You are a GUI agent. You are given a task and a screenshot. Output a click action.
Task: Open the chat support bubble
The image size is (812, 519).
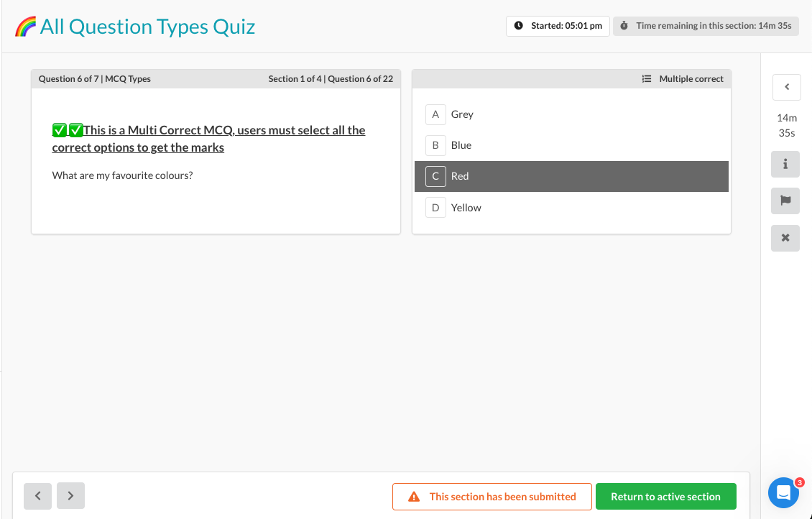click(x=783, y=493)
